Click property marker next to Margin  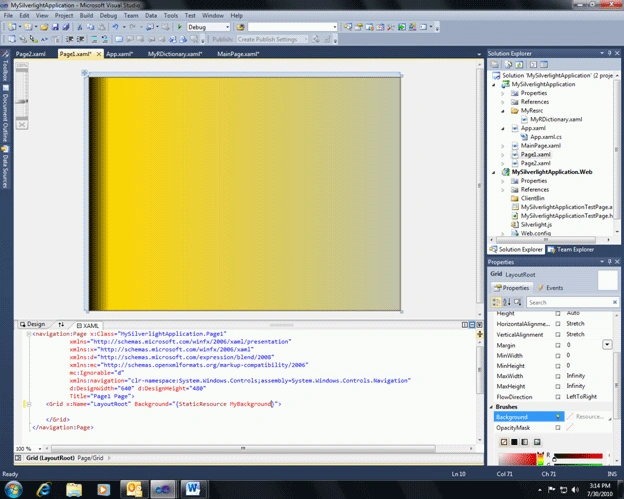[x=558, y=345]
